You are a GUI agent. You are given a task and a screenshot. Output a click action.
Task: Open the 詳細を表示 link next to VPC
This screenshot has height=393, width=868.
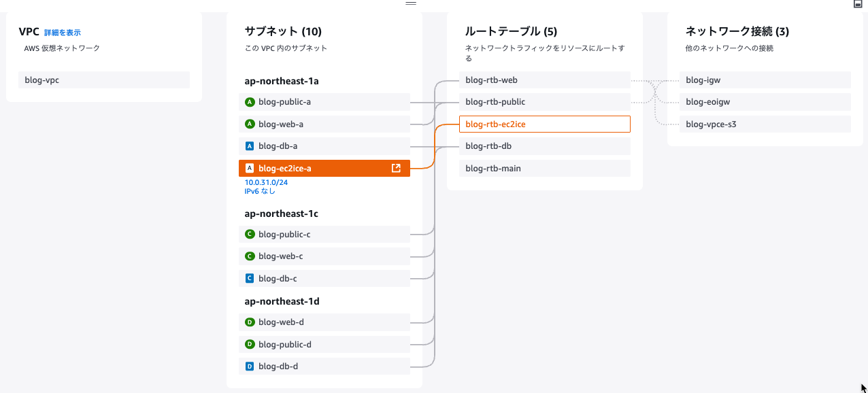pos(63,33)
